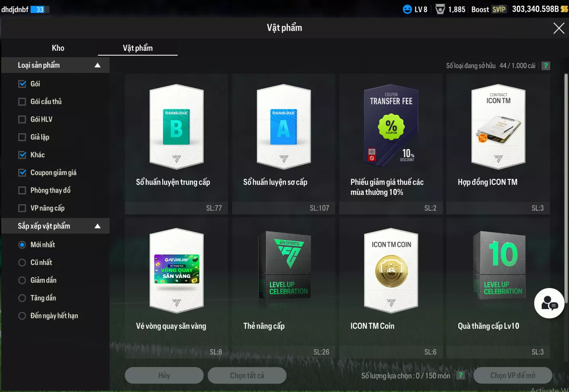Pick the Vé vòng quay săn vàng ticket
This screenshot has width=569, height=392.
coord(177,270)
